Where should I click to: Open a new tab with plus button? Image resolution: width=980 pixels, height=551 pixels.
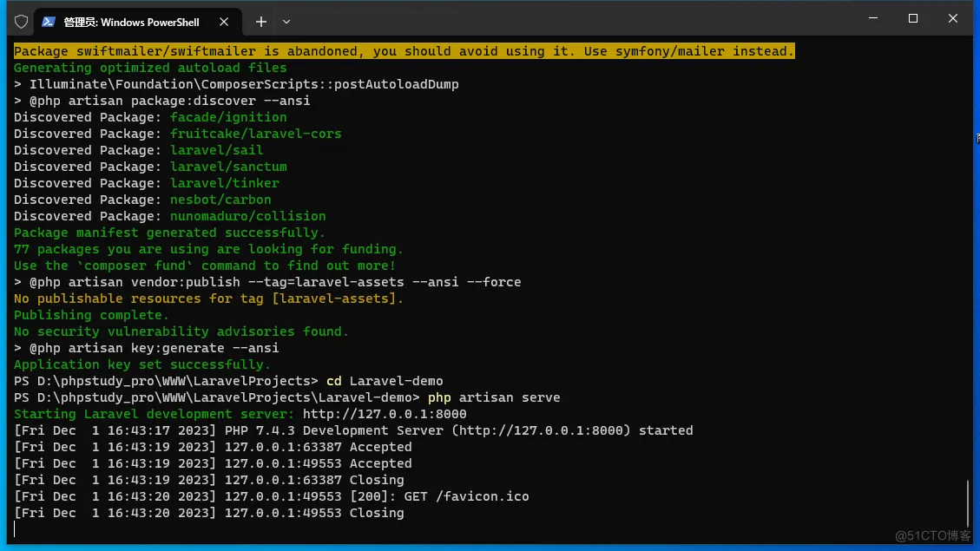(x=261, y=22)
